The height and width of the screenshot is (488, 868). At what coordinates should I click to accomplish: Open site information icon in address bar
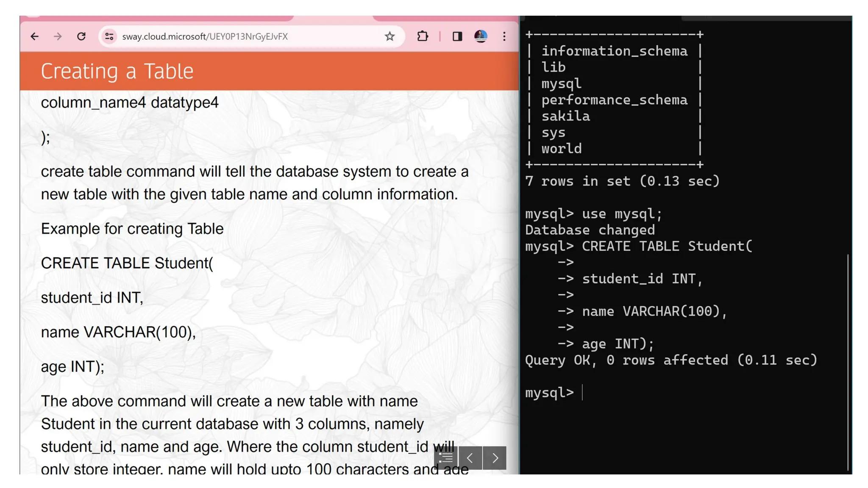pos(109,36)
